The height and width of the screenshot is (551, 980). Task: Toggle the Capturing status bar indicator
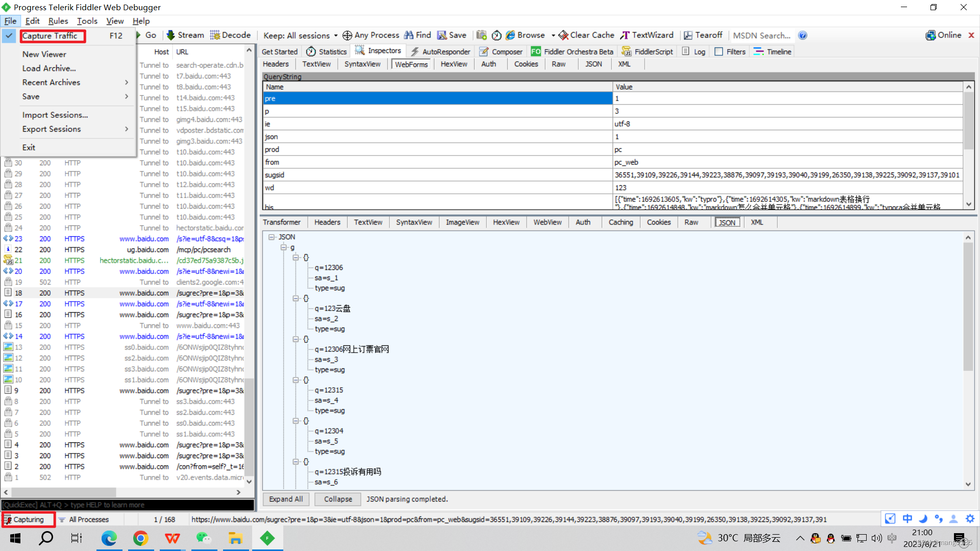28,519
